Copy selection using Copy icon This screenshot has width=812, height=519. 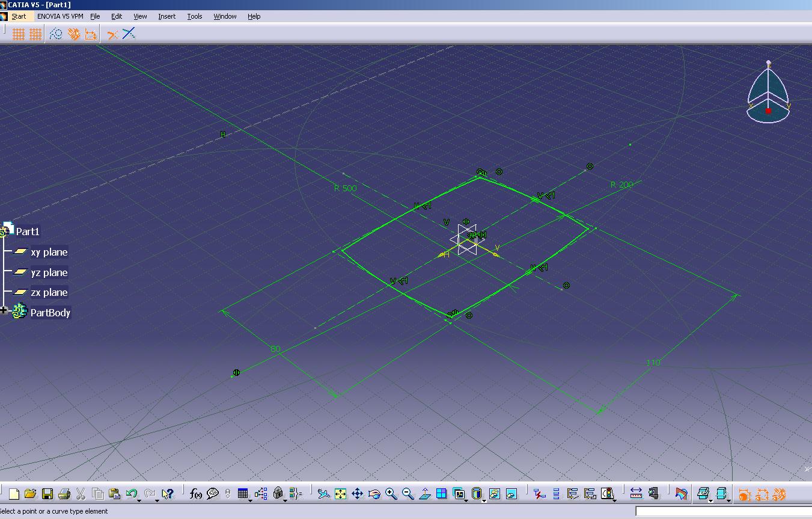(98, 494)
